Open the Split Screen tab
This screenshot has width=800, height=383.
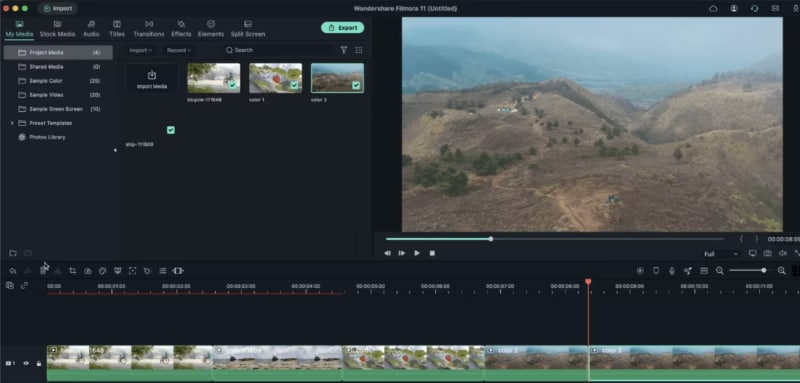248,29
